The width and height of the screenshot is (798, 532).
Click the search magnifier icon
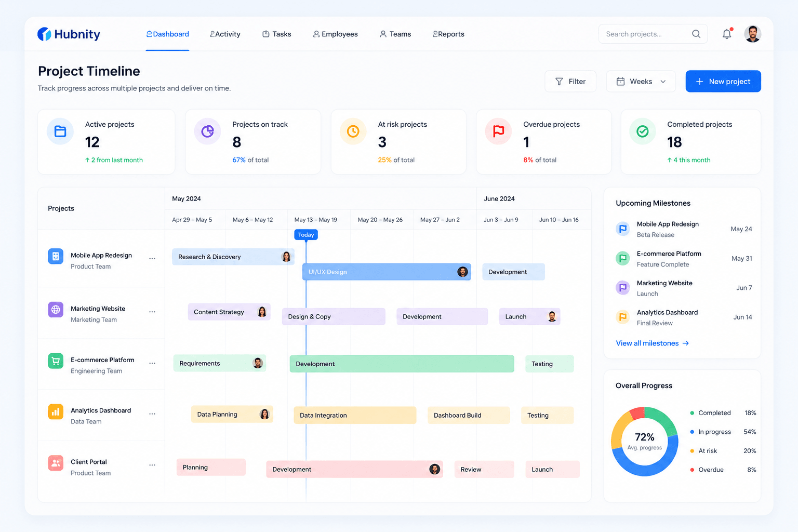tap(696, 34)
